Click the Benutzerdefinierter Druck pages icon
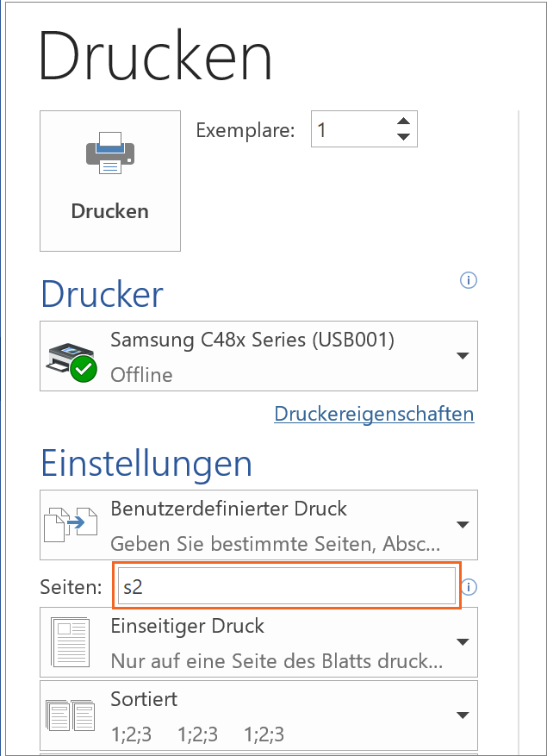The width and height of the screenshot is (547, 756). click(x=71, y=525)
